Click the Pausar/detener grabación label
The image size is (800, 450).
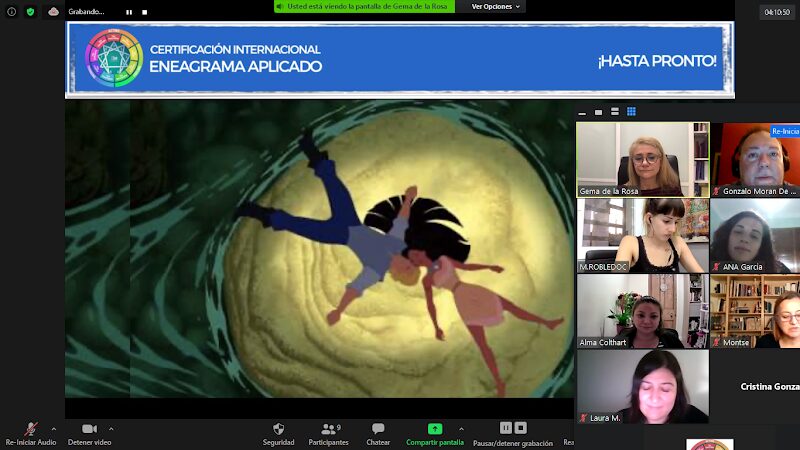point(513,443)
